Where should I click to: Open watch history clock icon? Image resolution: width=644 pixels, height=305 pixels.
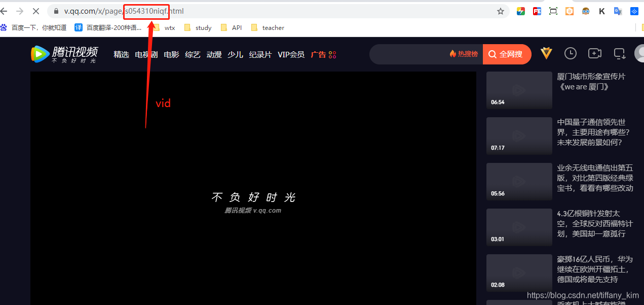[x=571, y=53]
